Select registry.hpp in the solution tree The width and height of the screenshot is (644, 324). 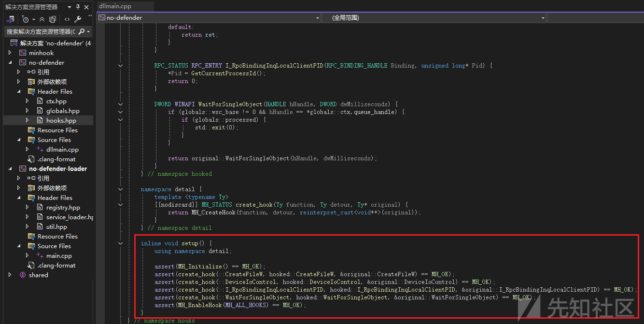point(63,207)
